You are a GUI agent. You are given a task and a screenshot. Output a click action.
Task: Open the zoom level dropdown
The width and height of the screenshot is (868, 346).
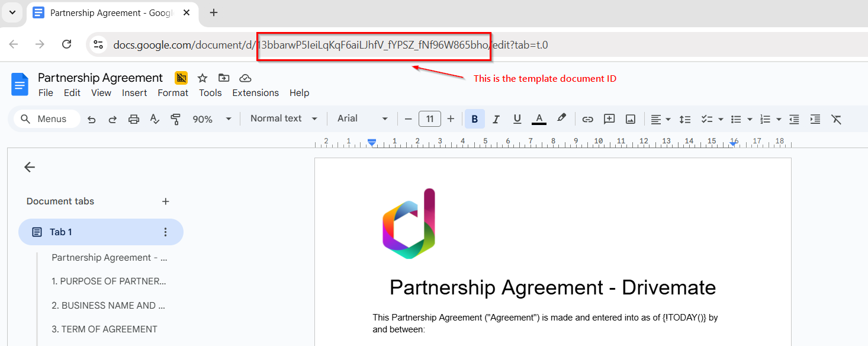(211, 118)
